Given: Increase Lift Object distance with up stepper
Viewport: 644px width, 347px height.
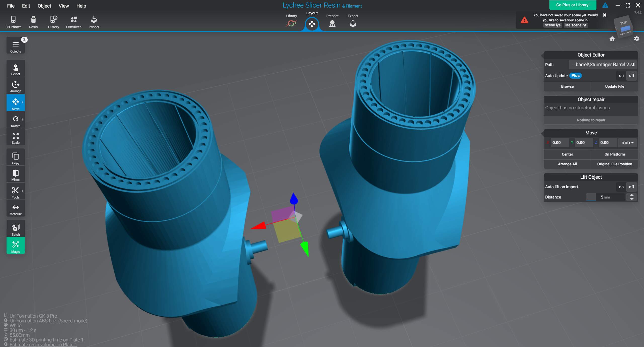Looking at the screenshot, I should click(632, 195).
